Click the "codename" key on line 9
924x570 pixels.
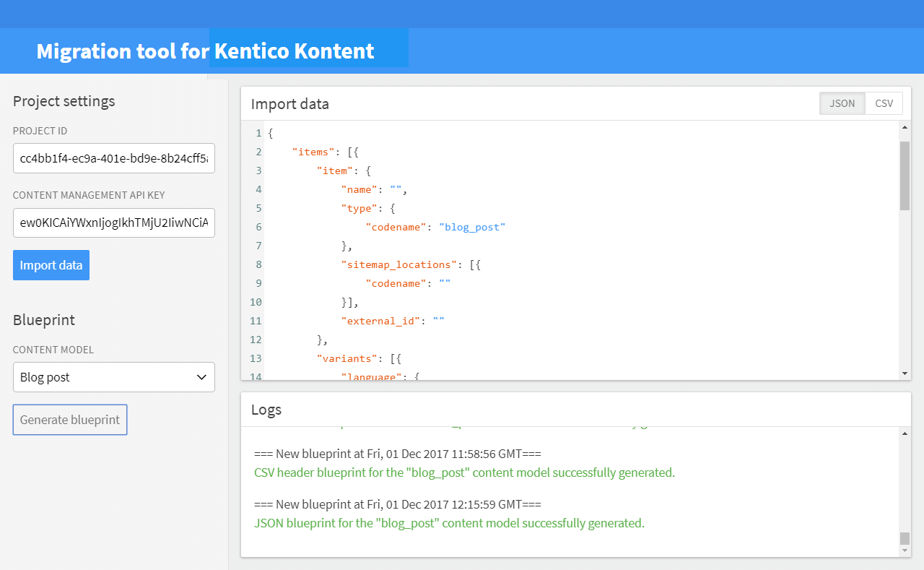(x=396, y=283)
